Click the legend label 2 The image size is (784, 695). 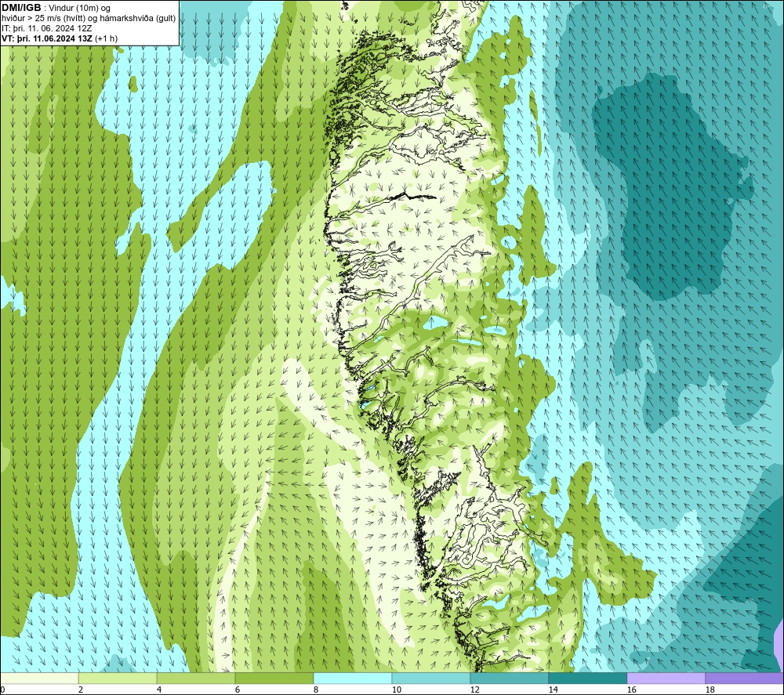(81, 690)
